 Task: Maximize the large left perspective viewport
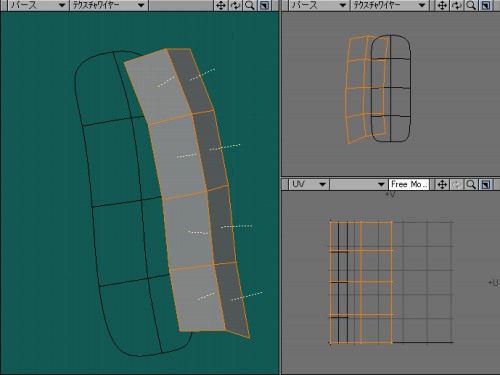coord(264,5)
